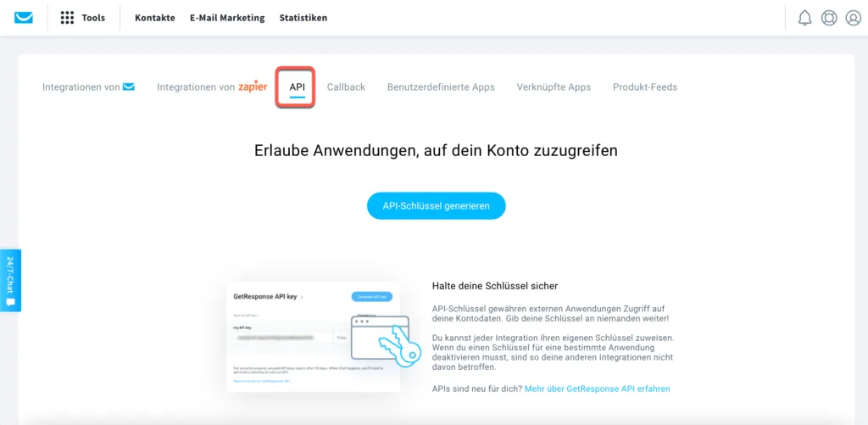Click the Zapier logo in integrations tab
Screen dimensions: 868x425
[253, 87]
